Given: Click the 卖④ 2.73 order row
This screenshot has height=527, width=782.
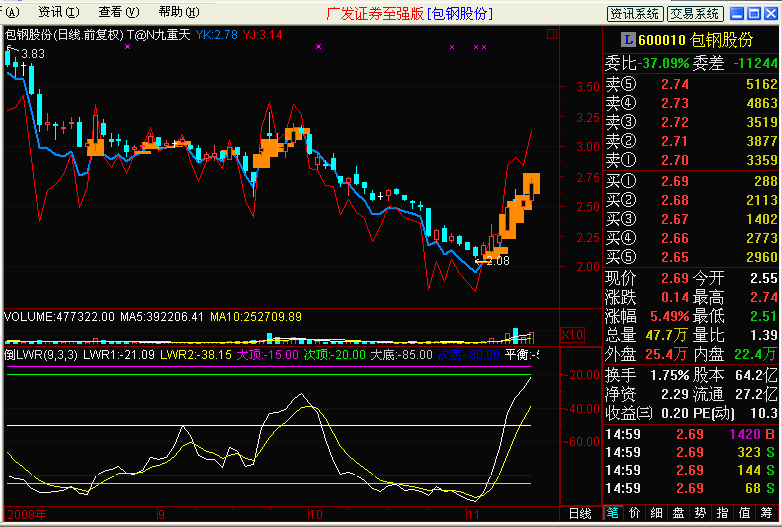Looking at the screenshot, I should click(691, 103).
